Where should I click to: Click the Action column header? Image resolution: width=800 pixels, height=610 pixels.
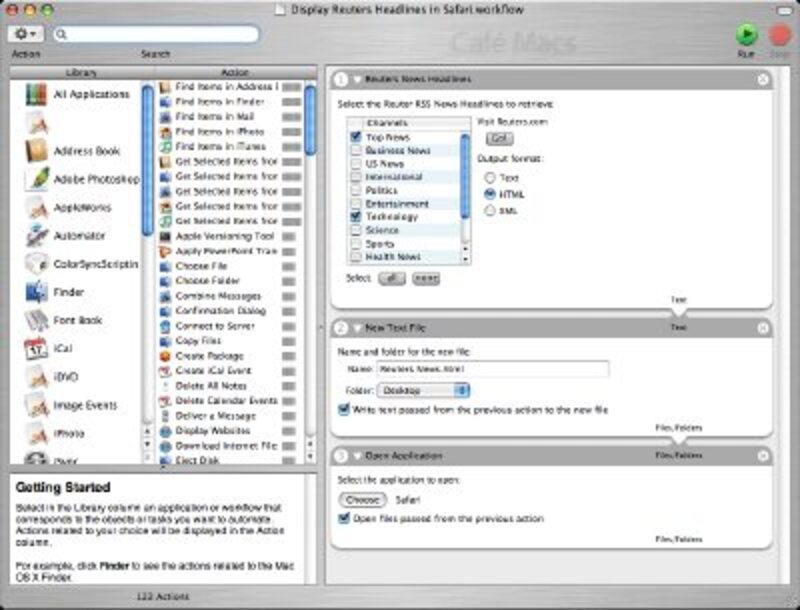(235, 72)
